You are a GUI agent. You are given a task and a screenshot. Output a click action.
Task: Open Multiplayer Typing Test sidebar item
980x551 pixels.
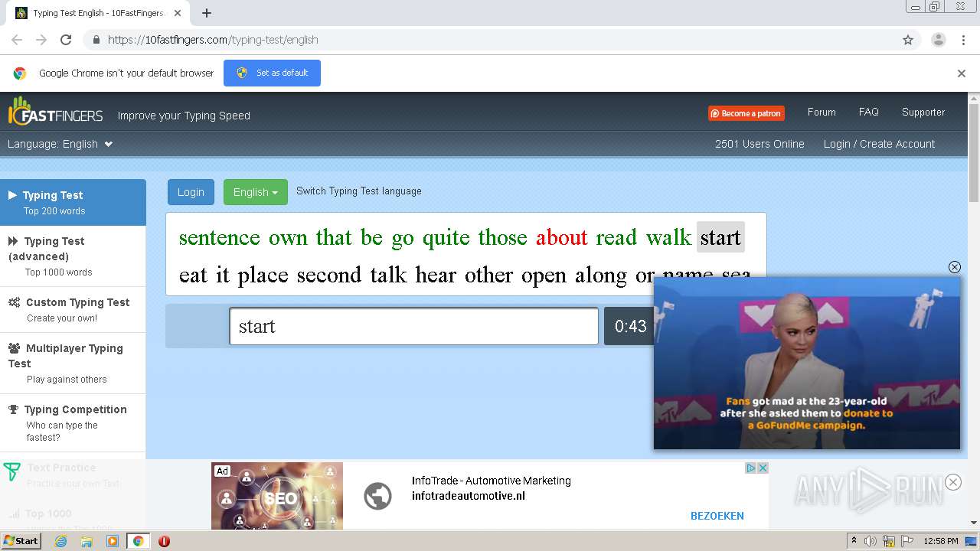pyautogui.click(x=73, y=363)
